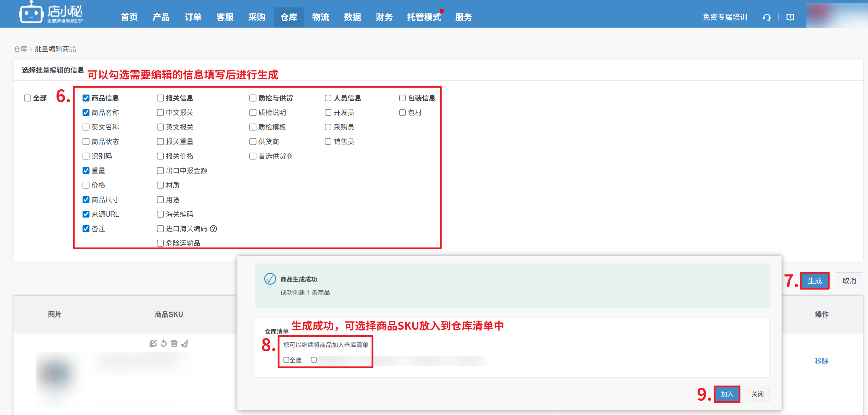Image resolution: width=868 pixels, height=415 pixels.
Task: Uncheck the 商品名称 checkbox
Action: click(86, 113)
